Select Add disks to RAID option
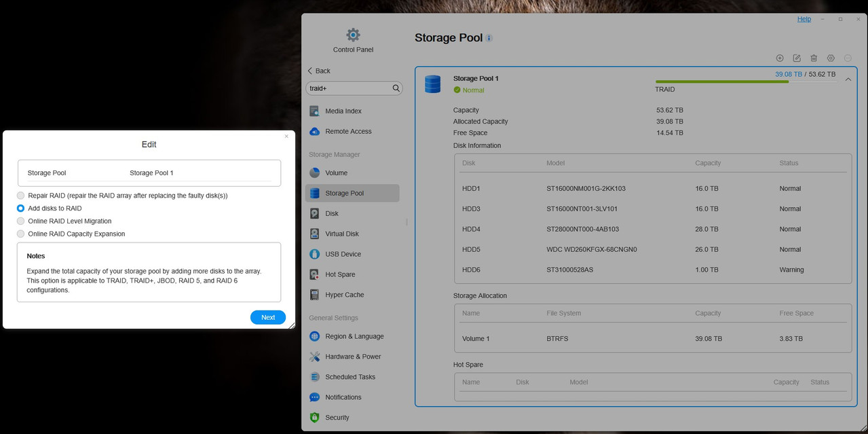The image size is (868, 434). [21, 209]
